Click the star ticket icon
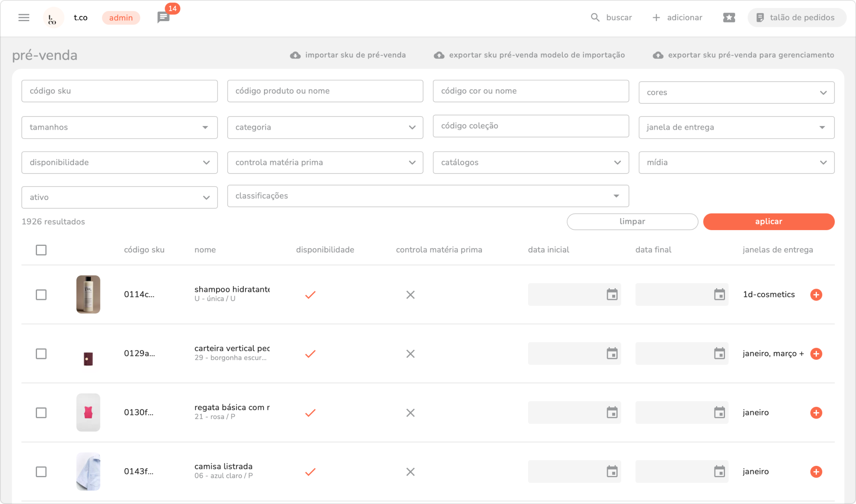856x504 pixels. (x=729, y=17)
